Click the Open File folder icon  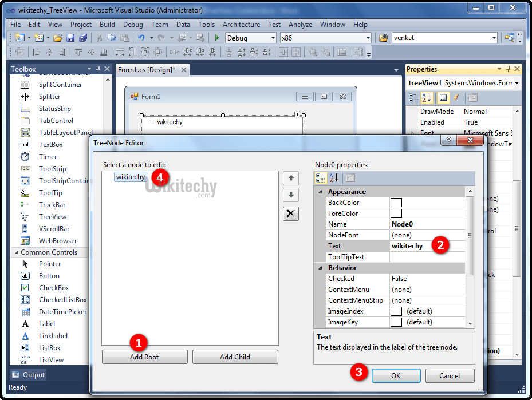[58, 38]
